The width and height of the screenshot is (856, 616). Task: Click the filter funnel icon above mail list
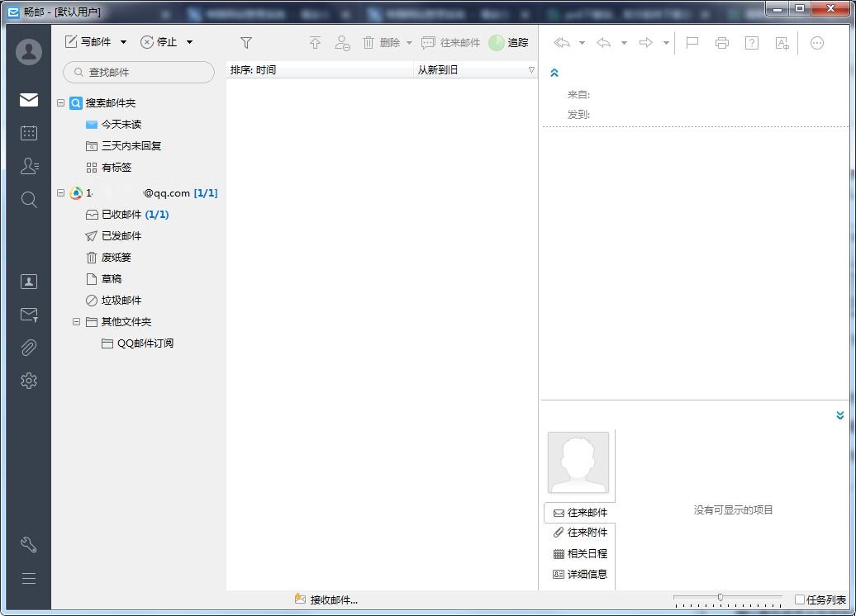pos(245,41)
